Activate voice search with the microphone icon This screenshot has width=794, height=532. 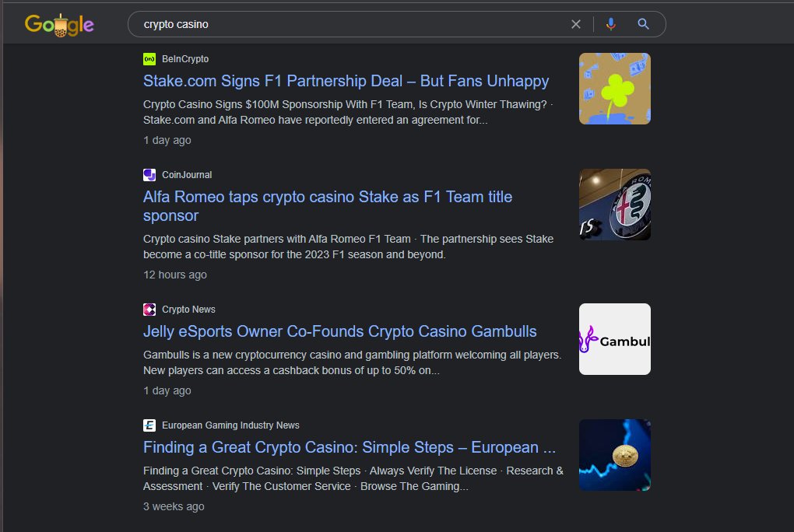tap(611, 23)
